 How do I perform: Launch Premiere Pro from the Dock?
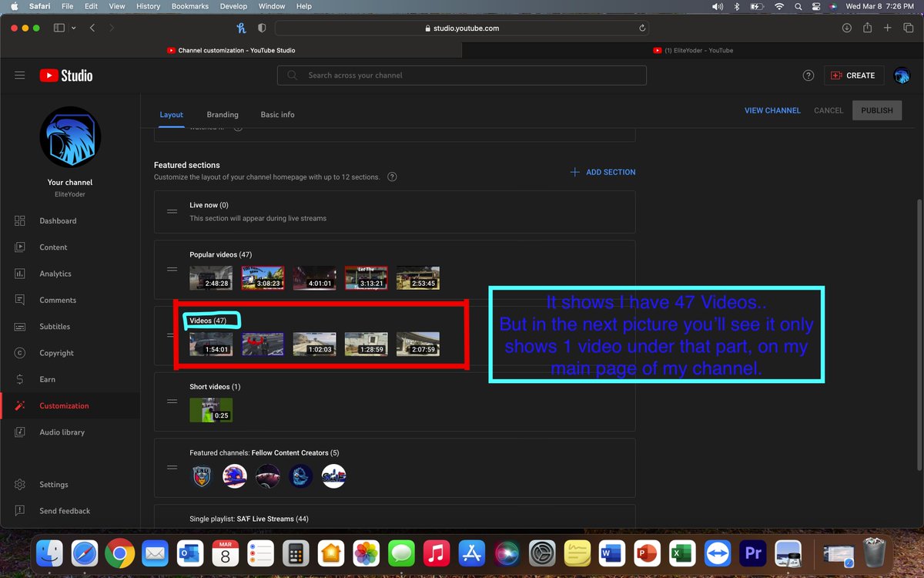[x=752, y=553]
